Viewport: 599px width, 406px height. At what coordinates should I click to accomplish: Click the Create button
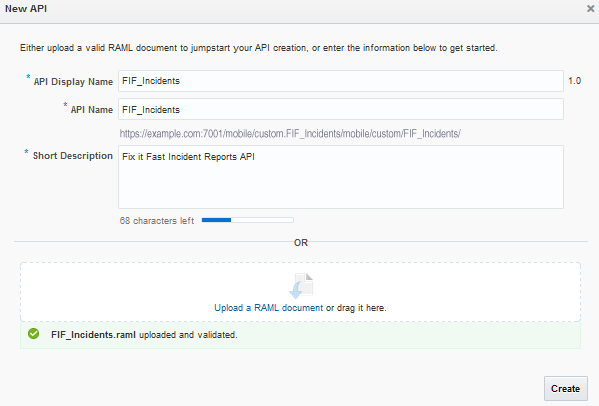coord(566,388)
